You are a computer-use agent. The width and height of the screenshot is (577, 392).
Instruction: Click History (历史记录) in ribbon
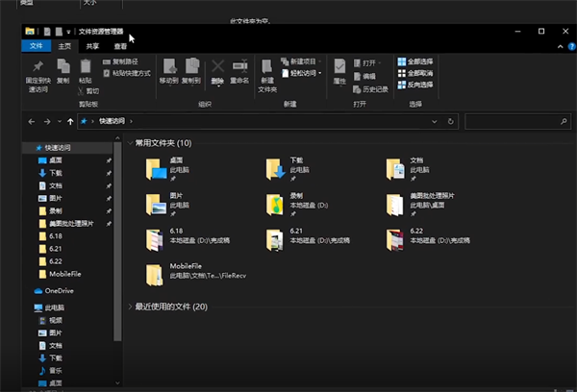click(x=370, y=89)
